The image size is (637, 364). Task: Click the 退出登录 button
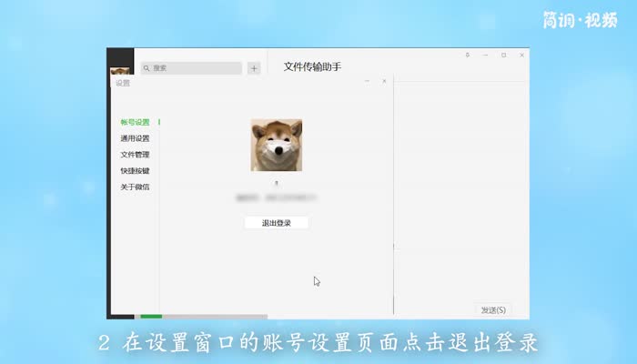(x=277, y=223)
